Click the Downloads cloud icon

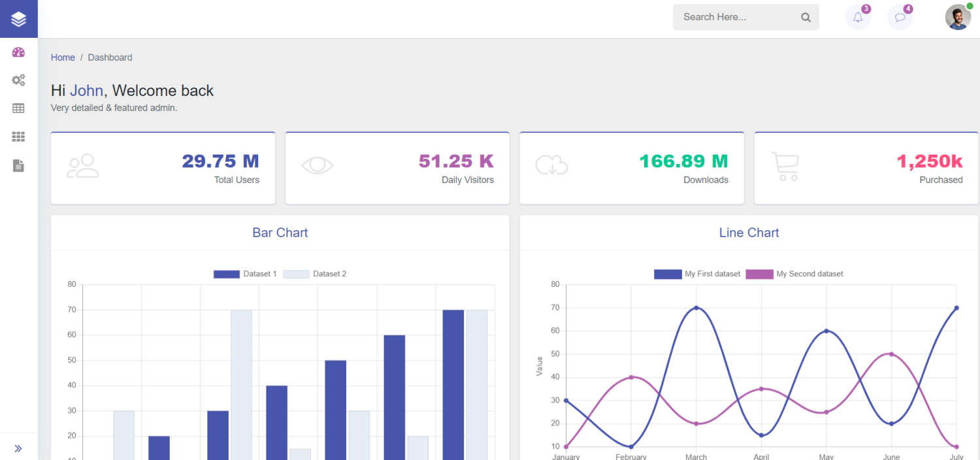point(551,166)
